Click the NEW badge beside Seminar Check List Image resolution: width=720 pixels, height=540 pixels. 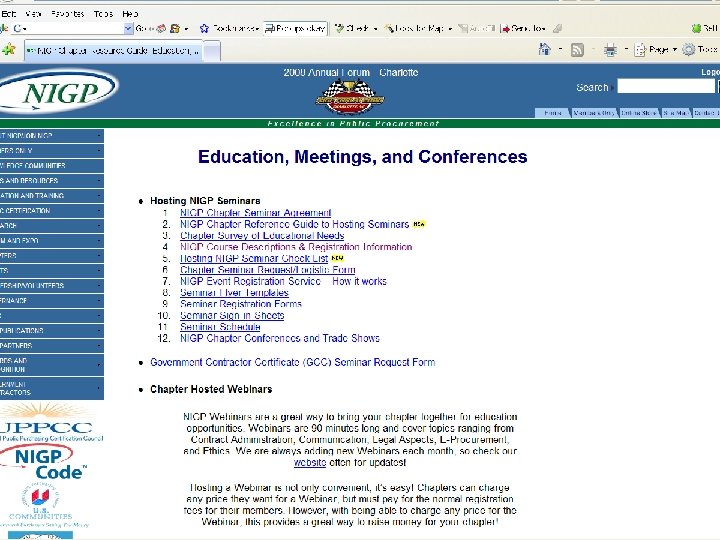[x=338, y=258]
